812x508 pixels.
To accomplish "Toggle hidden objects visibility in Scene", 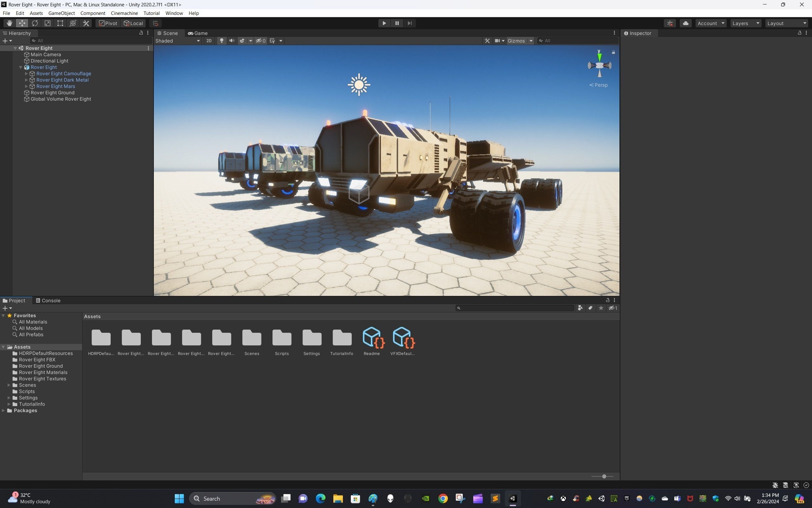I will [261, 41].
